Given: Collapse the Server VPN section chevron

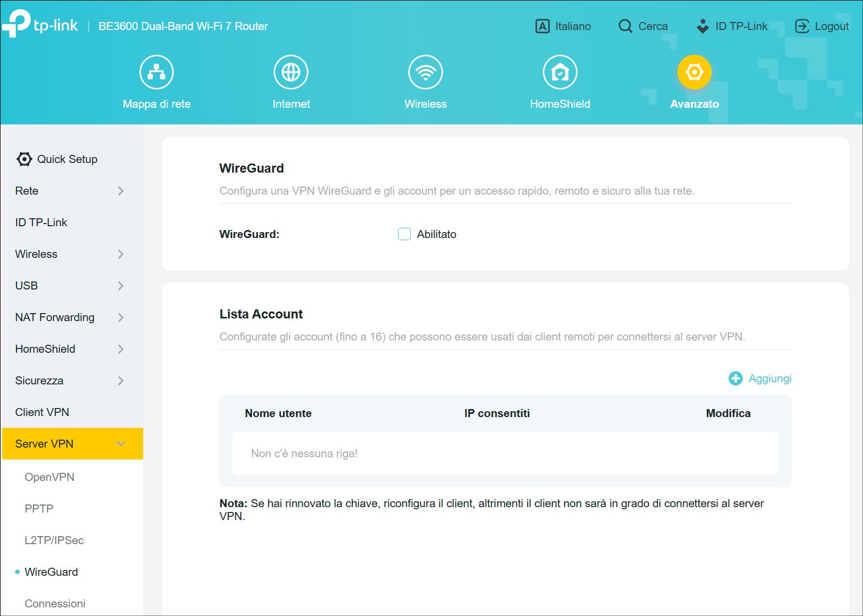Looking at the screenshot, I should tap(121, 444).
